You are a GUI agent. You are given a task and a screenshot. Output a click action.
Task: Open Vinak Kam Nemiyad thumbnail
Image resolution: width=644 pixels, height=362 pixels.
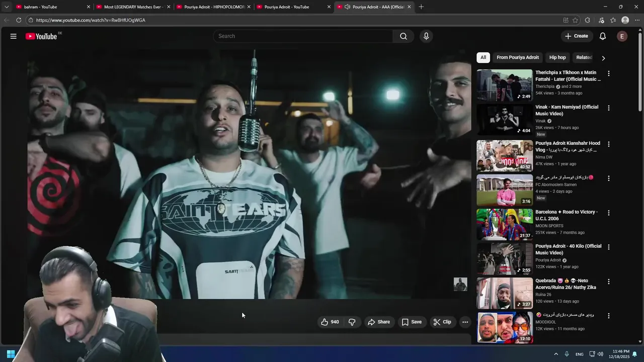tap(505, 120)
